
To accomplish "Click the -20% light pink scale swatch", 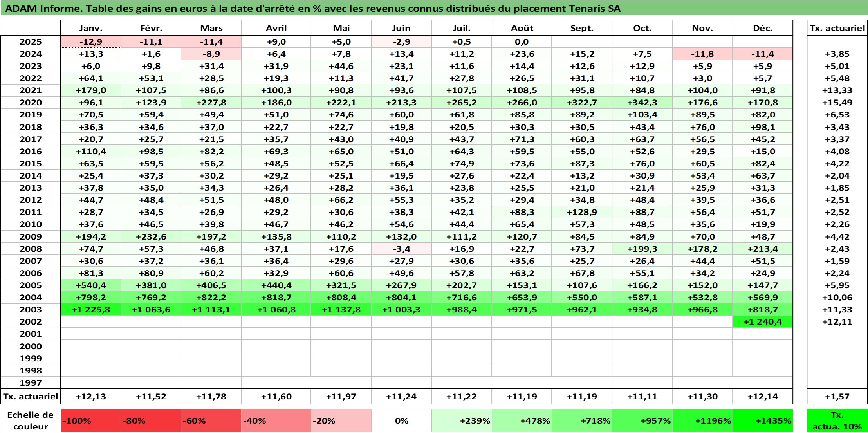I will (x=341, y=421).
